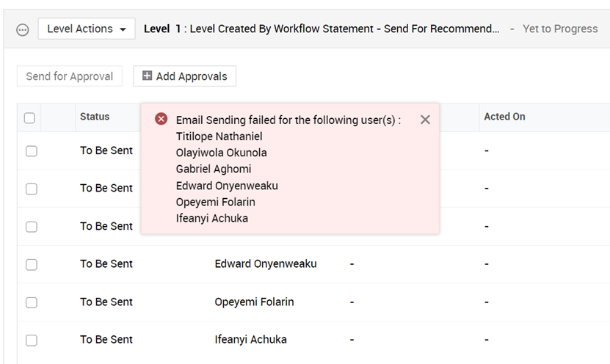Click Edward Onyenweaku name in table
This screenshot has width=610, height=364.
[x=266, y=264]
